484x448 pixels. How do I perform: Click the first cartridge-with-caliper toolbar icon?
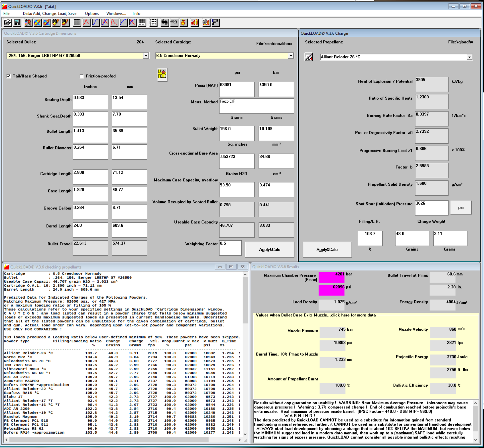coord(37,23)
